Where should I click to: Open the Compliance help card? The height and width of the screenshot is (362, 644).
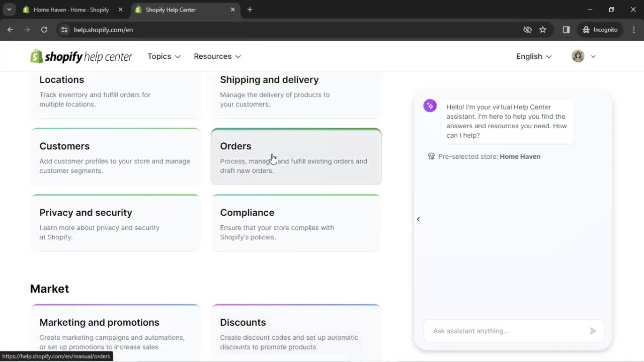click(x=296, y=223)
